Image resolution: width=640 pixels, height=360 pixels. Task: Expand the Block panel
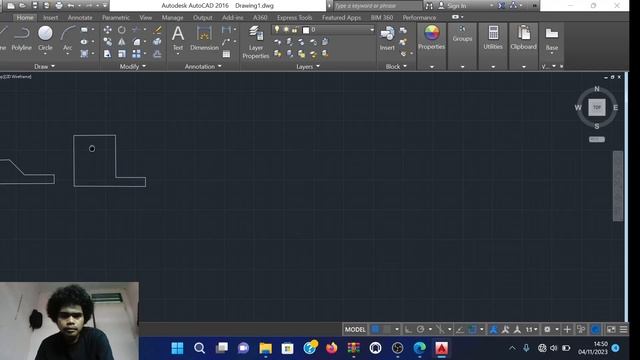pyautogui.click(x=396, y=67)
